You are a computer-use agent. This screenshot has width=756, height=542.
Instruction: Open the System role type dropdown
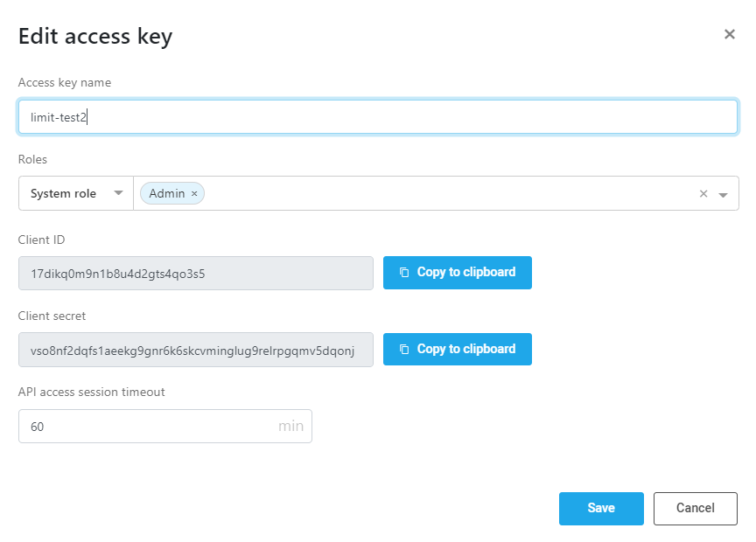76,193
